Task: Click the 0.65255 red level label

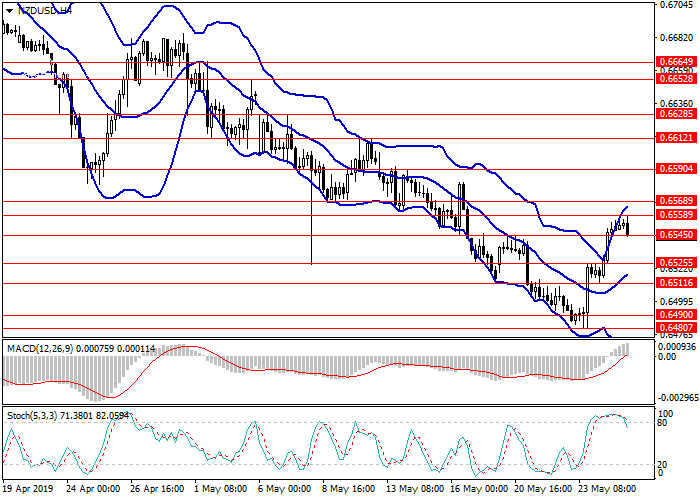Action: [676, 262]
